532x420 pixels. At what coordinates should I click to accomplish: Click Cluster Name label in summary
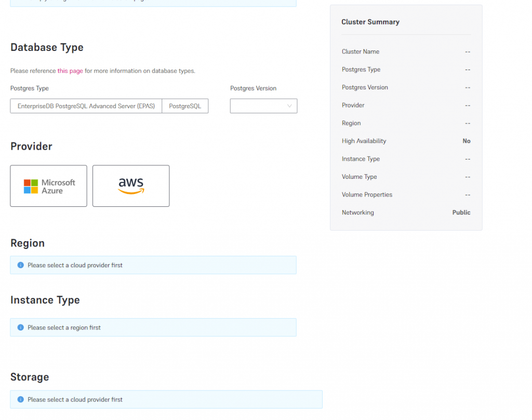pyautogui.click(x=361, y=51)
